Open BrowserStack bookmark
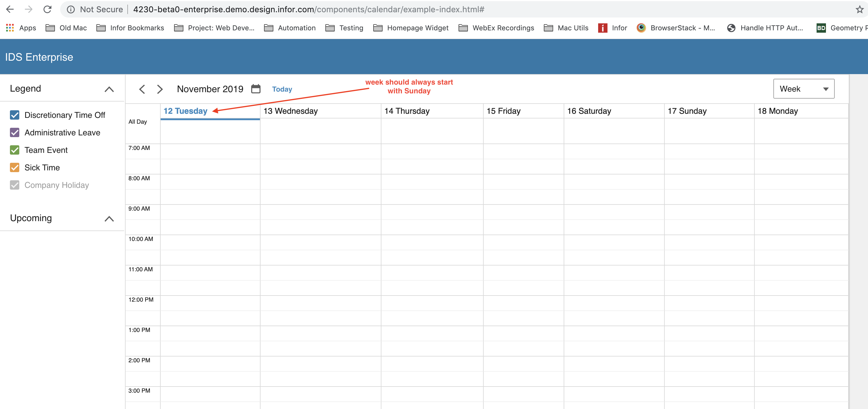 point(676,28)
